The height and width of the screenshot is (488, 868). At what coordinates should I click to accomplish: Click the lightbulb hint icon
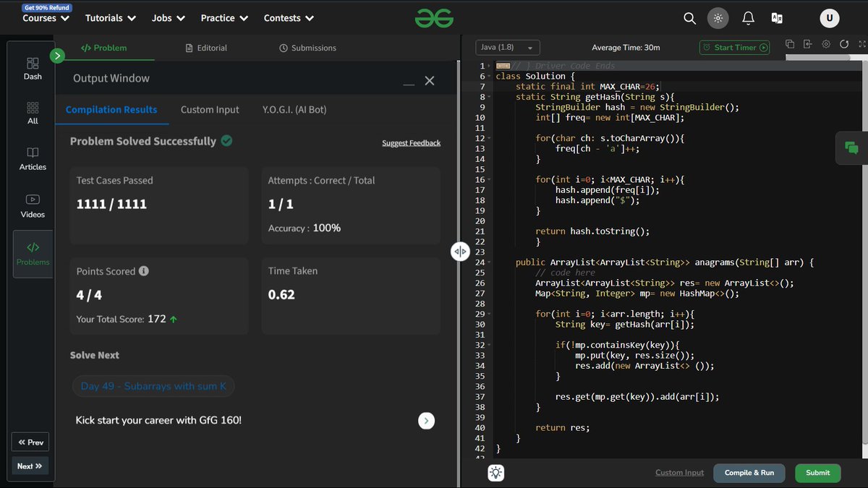point(495,473)
